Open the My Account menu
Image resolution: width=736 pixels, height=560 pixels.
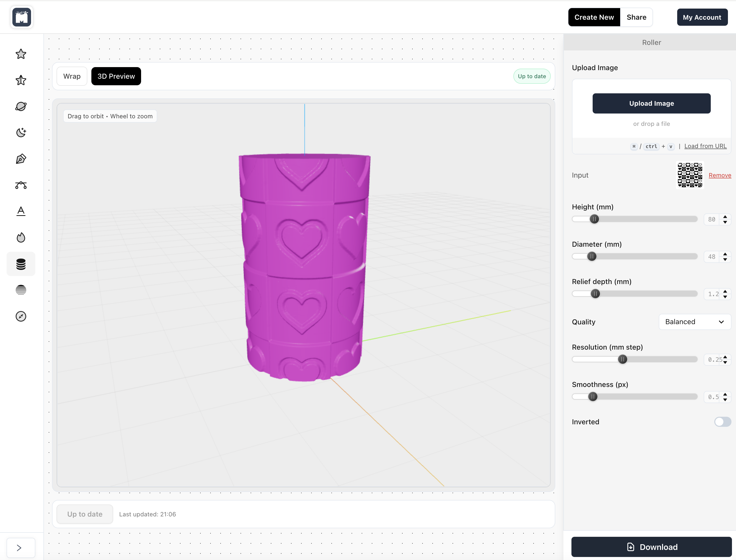click(x=702, y=17)
